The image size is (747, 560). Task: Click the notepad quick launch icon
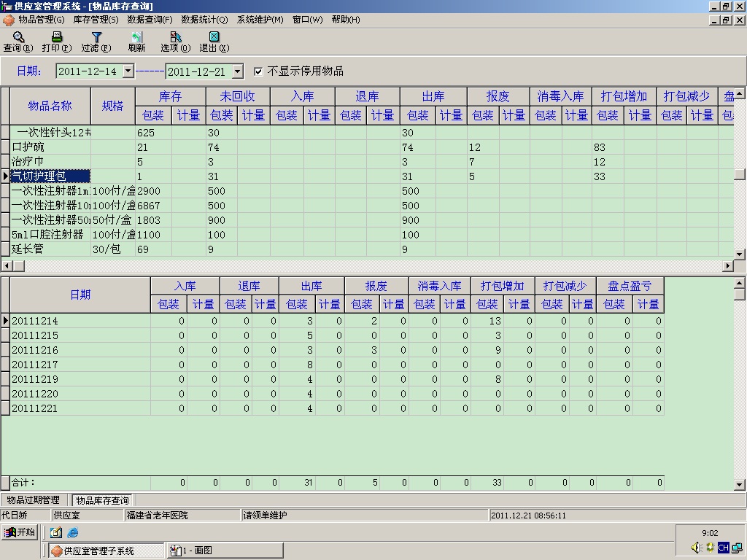(55, 532)
